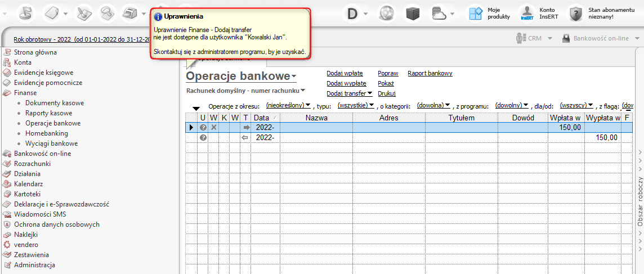Click the large D toolbar icon
644x274 pixels.
(352, 14)
